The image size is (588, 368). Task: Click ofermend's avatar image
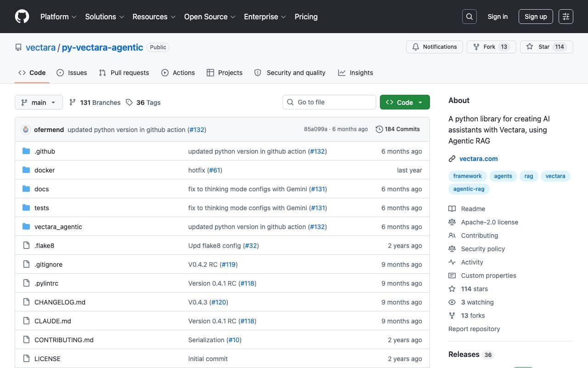click(x=26, y=130)
